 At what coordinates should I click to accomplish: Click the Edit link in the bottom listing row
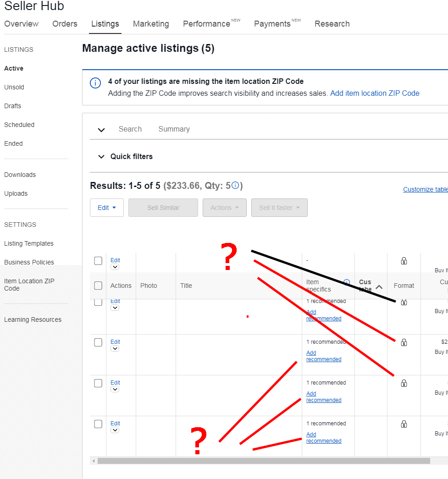[x=115, y=423]
